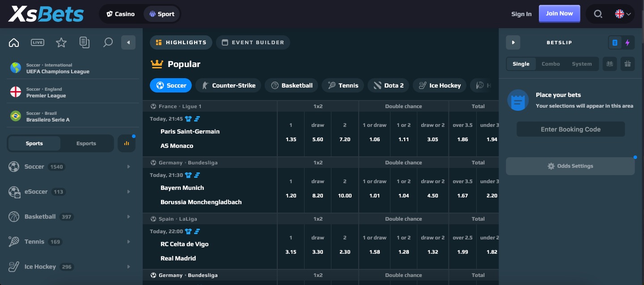Open the LIVE events icon in sidebar
The image size is (644, 285).
point(38,42)
